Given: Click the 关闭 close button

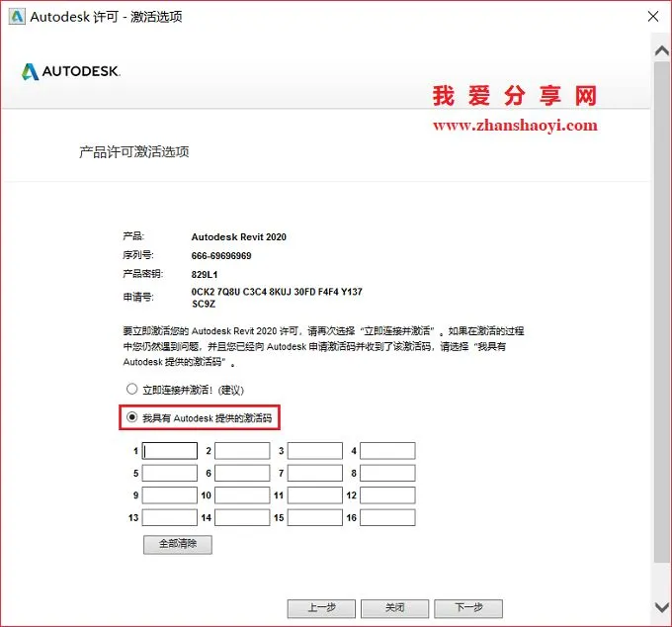Looking at the screenshot, I should [394, 608].
